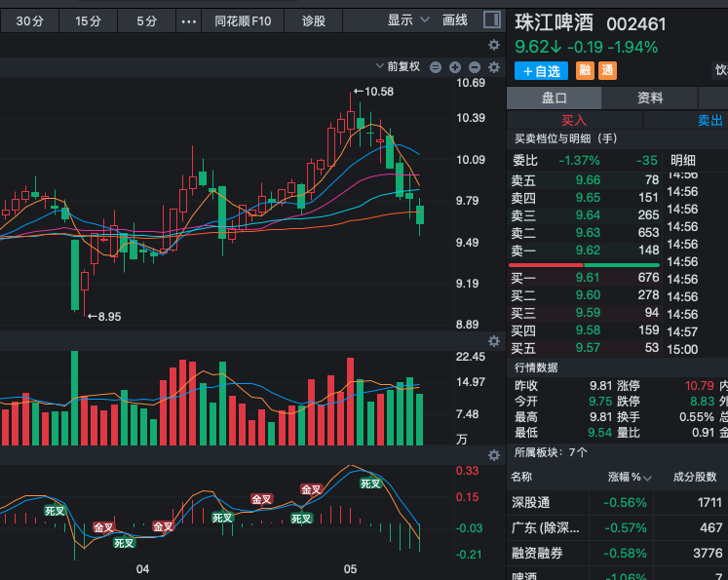Click the minus icon next to chart gear

tap(475, 67)
